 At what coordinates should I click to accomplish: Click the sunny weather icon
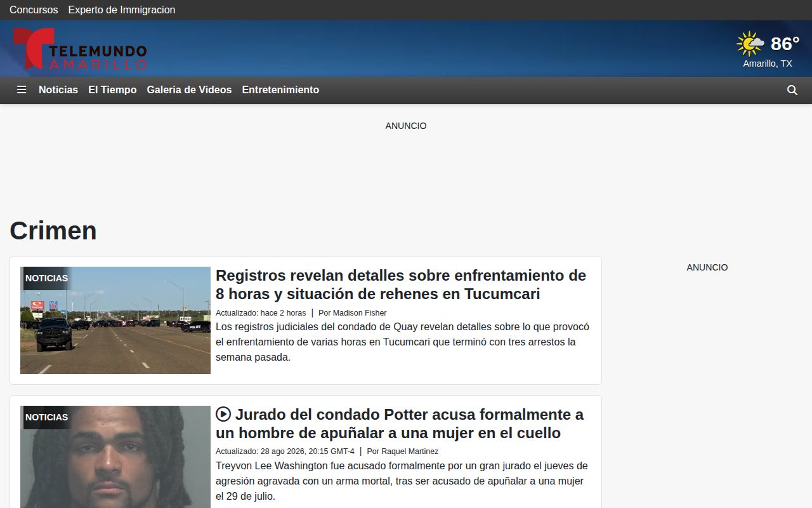click(750, 44)
